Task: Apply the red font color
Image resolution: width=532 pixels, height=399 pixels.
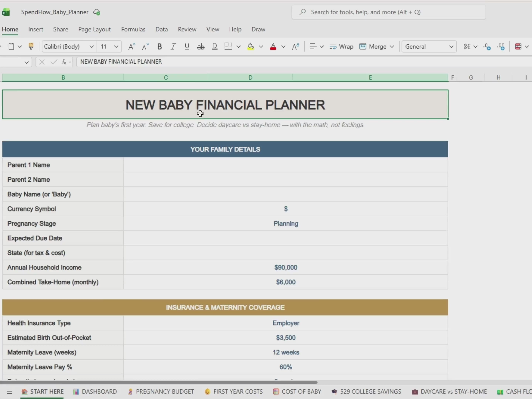Action: point(273,46)
